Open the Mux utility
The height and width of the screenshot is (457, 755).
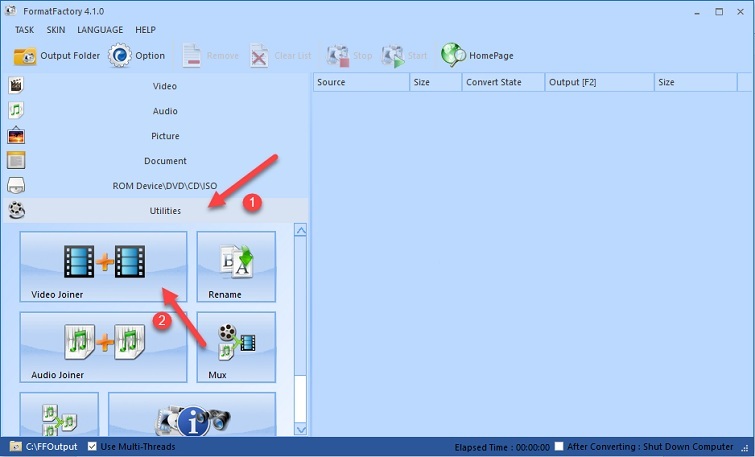(x=236, y=346)
